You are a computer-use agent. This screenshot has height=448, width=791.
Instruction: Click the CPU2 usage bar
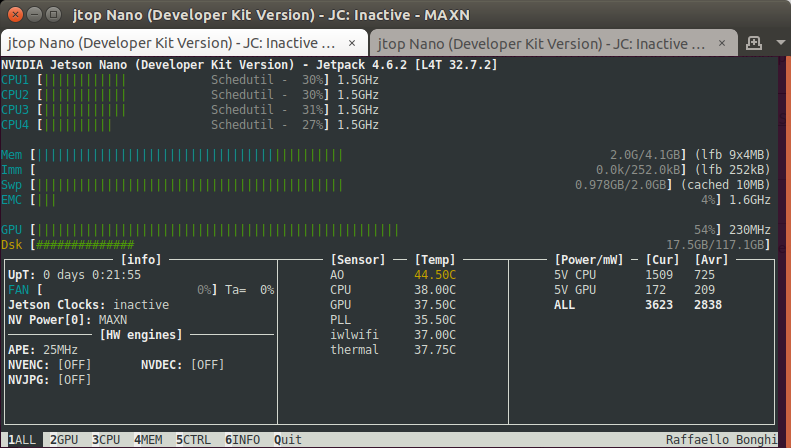85,95
